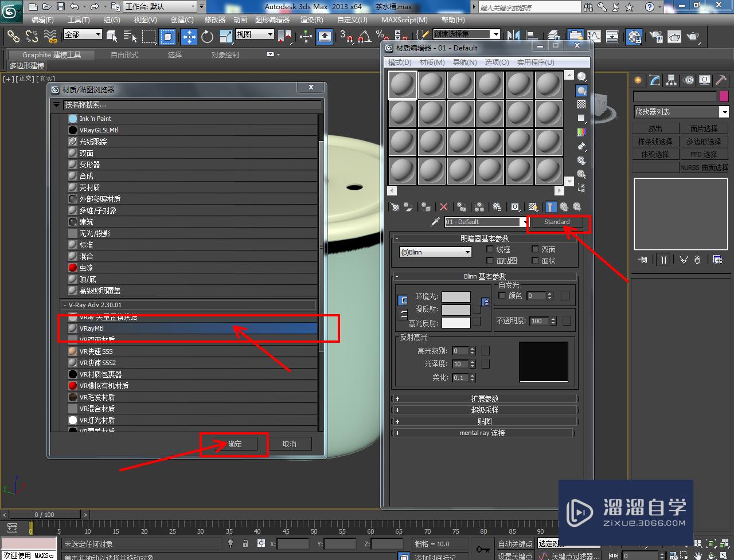The height and width of the screenshot is (560, 734).
Task: Toggle the checkered Background icon
Action: pyautogui.click(x=581, y=104)
